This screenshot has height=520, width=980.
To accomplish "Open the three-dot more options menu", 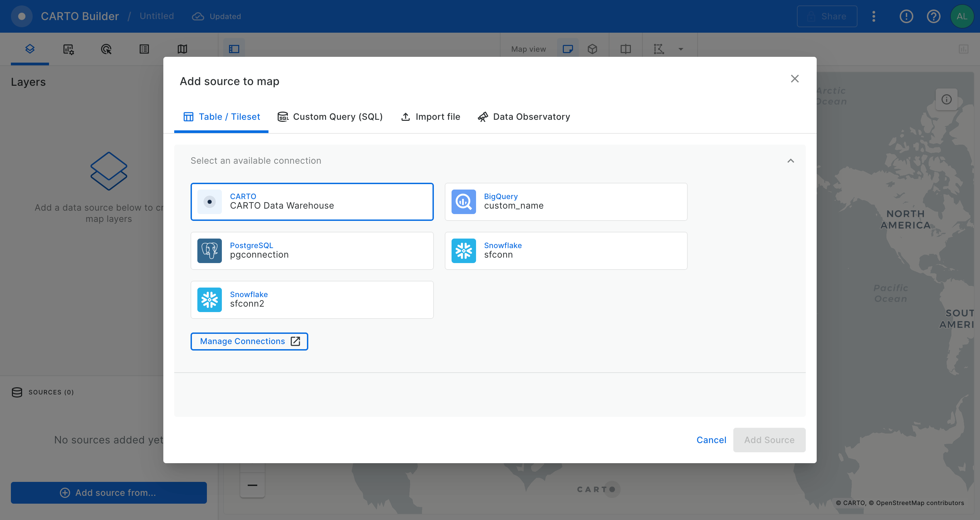I will [873, 16].
